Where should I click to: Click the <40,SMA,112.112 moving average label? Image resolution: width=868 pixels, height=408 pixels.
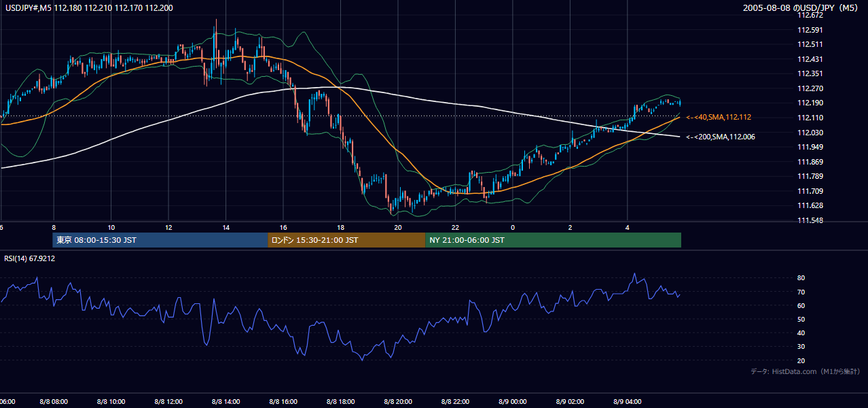click(719, 117)
